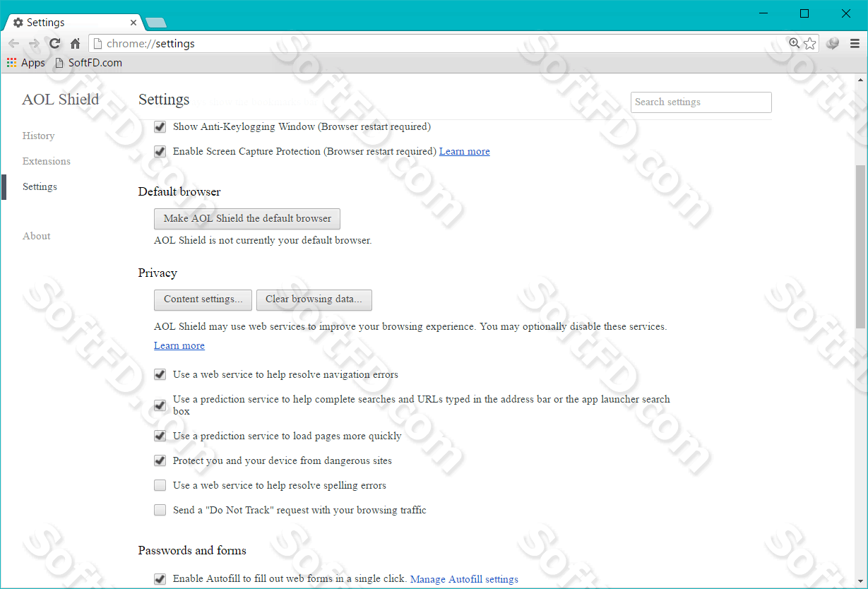Go back to the previous page
The image size is (868, 589).
[13, 44]
